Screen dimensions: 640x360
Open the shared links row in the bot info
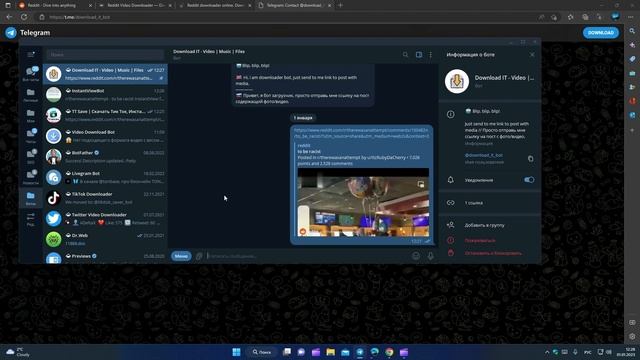(490, 203)
